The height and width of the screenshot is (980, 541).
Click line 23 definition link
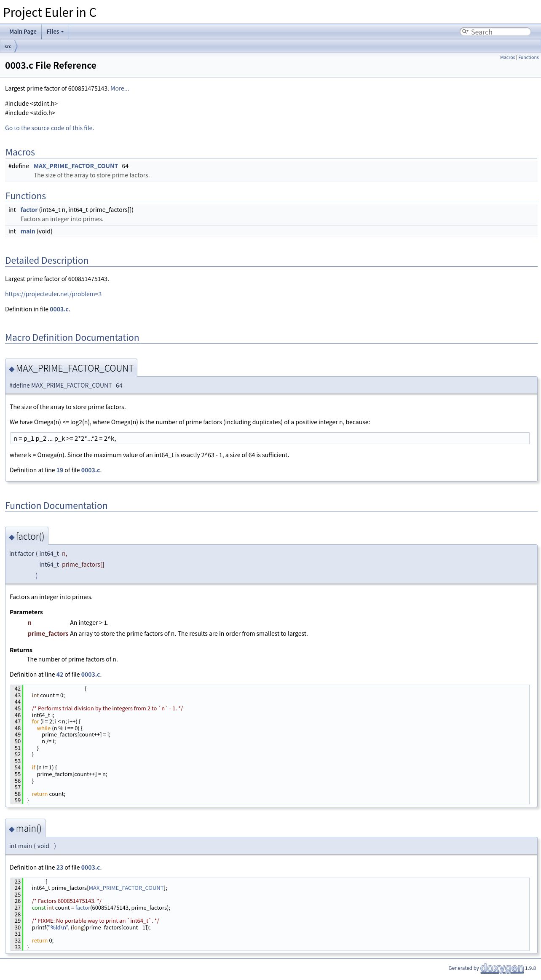pos(60,868)
